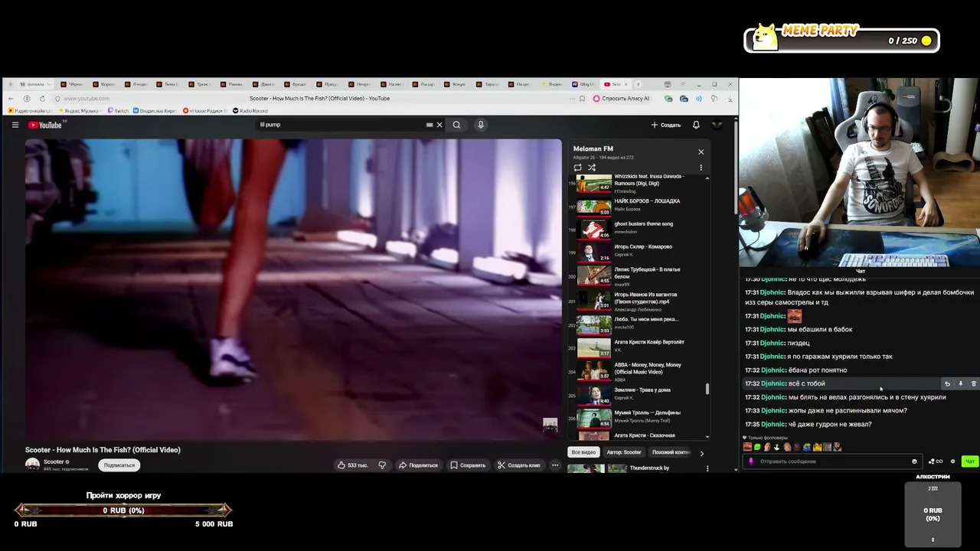
Task: Open a new browser tab with plus
Action: click(x=639, y=84)
